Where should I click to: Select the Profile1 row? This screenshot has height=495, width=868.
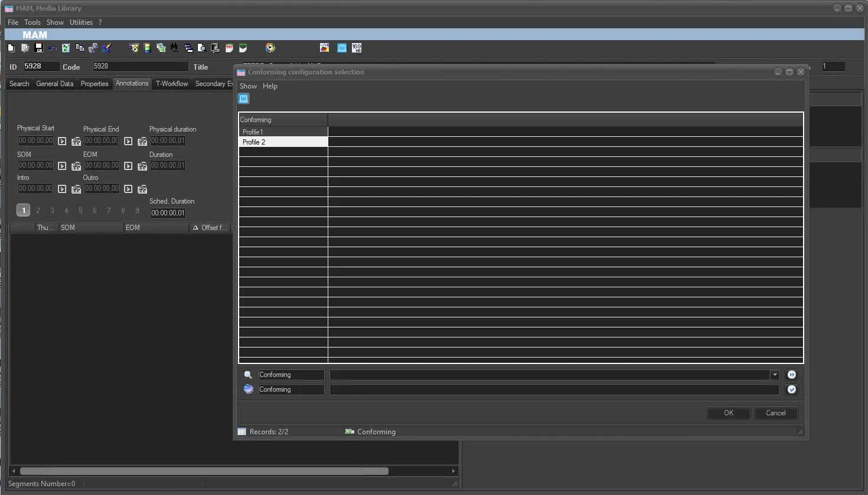283,132
